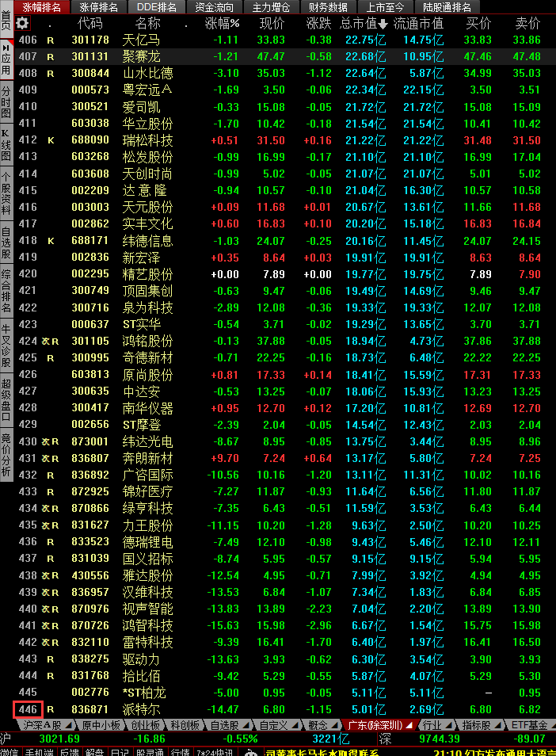
Task: Expand the 概念 bottom tab dropdown
Action: 334,724
